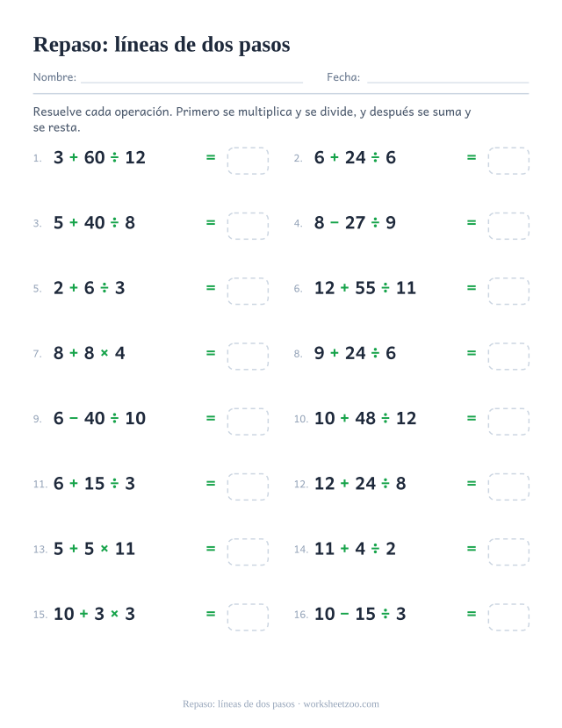Click the title Repaso: líneas de dos pasos
Image resolution: width=562 pixels, height=728 pixels.
click(x=162, y=45)
